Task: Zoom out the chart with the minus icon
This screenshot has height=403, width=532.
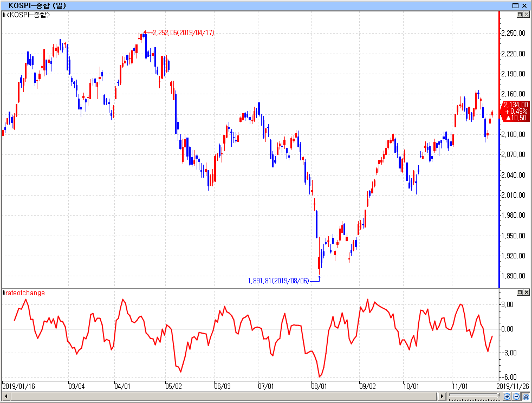Action: point(516,396)
